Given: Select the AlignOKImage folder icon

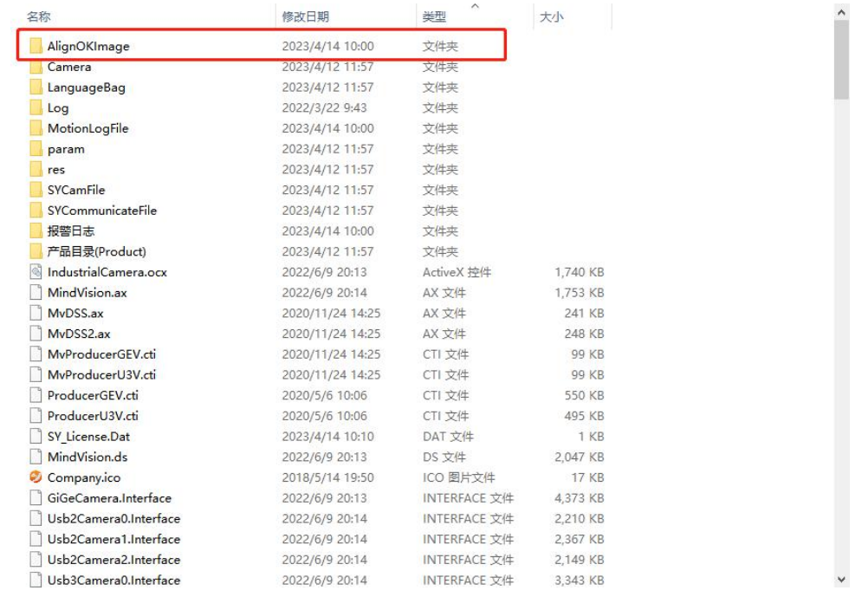Looking at the screenshot, I should point(36,46).
